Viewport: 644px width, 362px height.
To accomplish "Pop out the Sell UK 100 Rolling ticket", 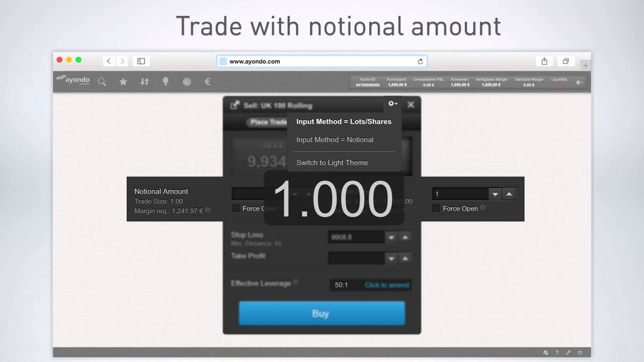I will pos(234,105).
